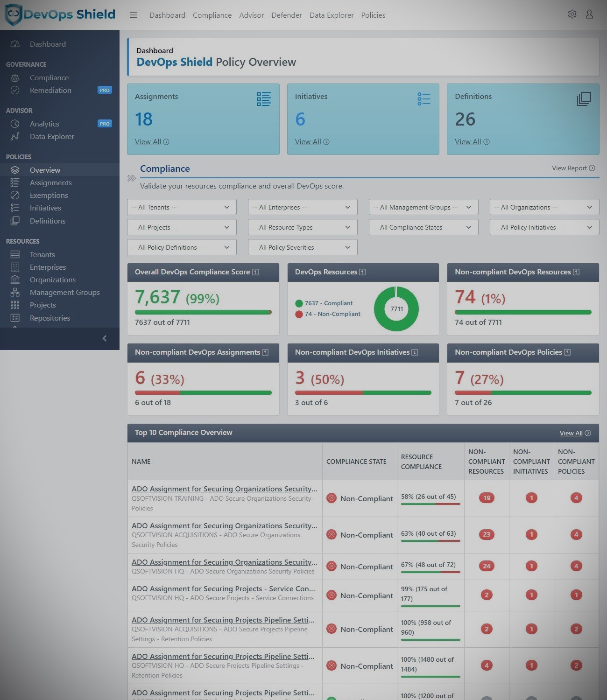
Task: Expand the Compliance section double-chevron
Action: click(x=132, y=178)
